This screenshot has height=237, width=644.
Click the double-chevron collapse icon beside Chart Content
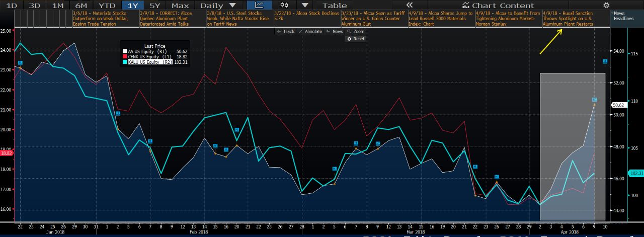click(x=410, y=6)
